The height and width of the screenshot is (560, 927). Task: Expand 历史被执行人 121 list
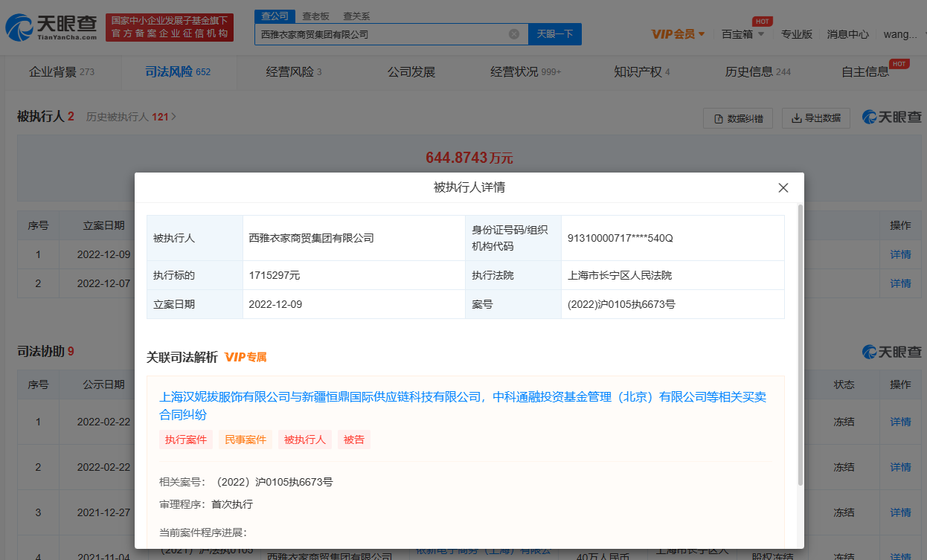point(131,117)
